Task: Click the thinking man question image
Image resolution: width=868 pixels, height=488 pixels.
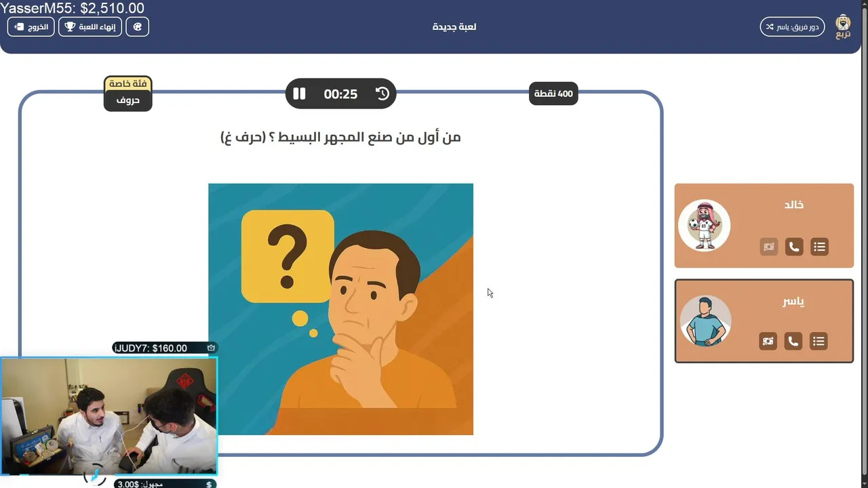Action: [340, 309]
